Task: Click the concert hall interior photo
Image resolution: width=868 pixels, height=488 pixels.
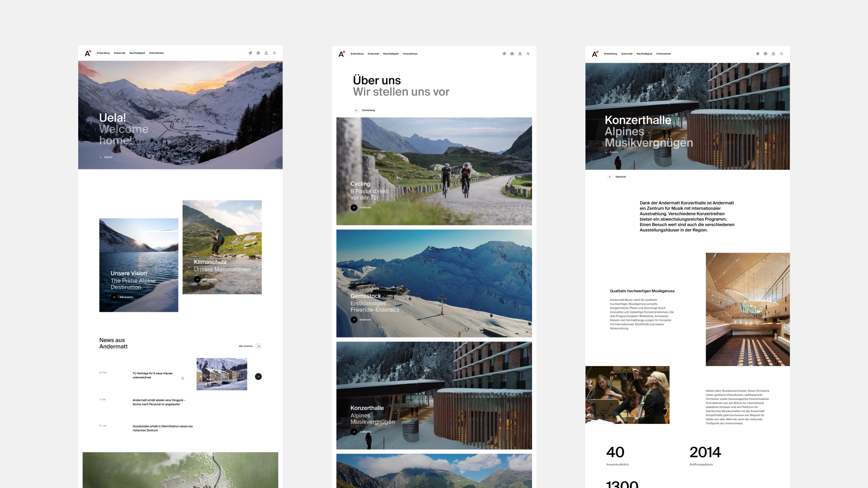Action: tap(747, 309)
